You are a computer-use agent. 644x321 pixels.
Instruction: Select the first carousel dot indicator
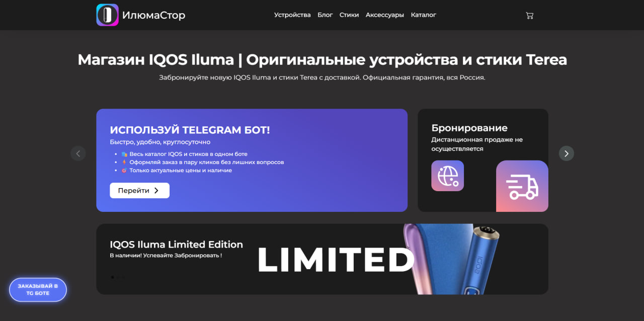[x=112, y=277]
